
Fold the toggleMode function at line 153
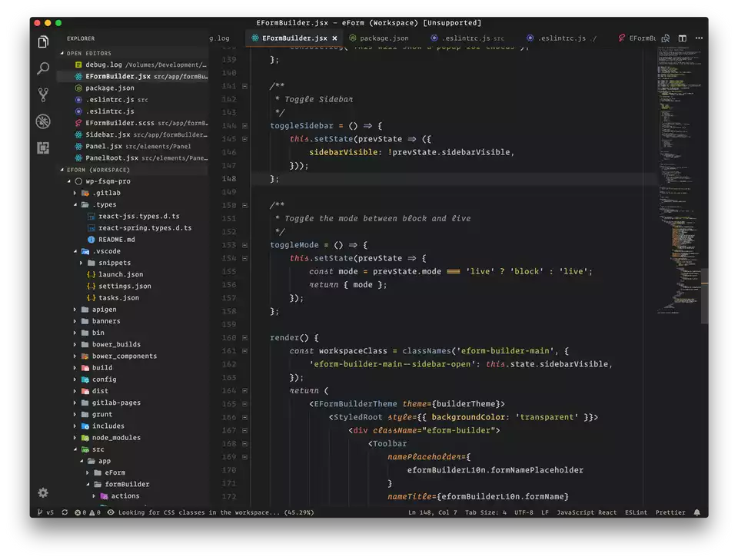244,245
